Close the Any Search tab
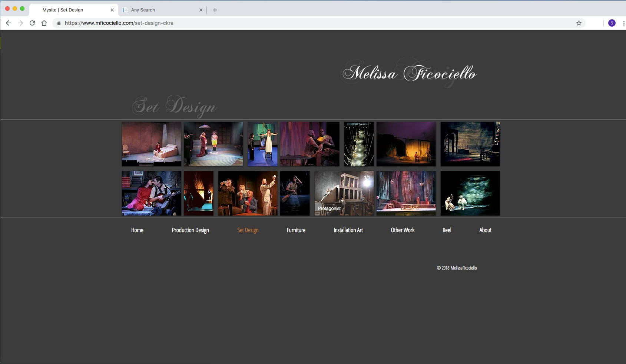626x364 pixels. [x=201, y=10]
